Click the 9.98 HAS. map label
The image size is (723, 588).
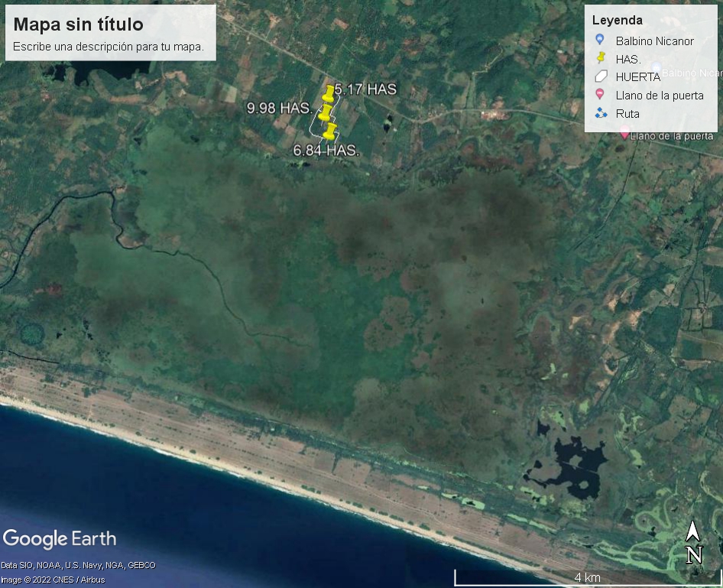pyautogui.click(x=280, y=108)
